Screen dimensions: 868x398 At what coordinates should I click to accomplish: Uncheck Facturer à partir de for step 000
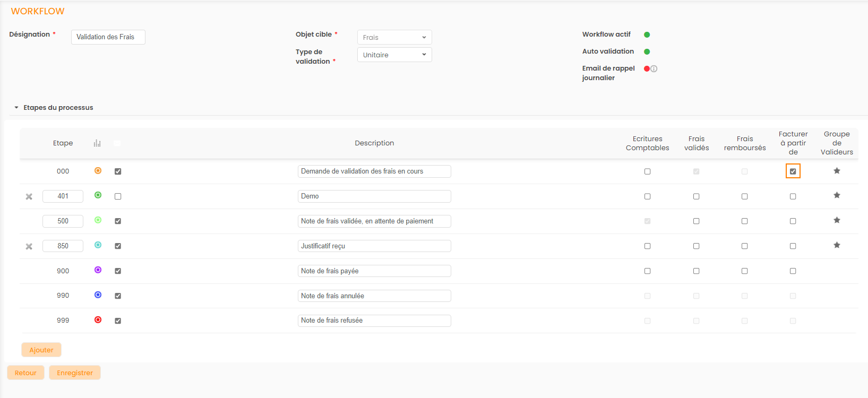point(793,171)
